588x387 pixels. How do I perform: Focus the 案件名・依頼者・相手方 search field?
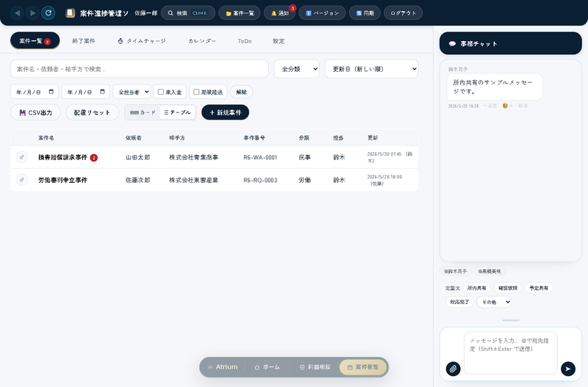click(139, 69)
